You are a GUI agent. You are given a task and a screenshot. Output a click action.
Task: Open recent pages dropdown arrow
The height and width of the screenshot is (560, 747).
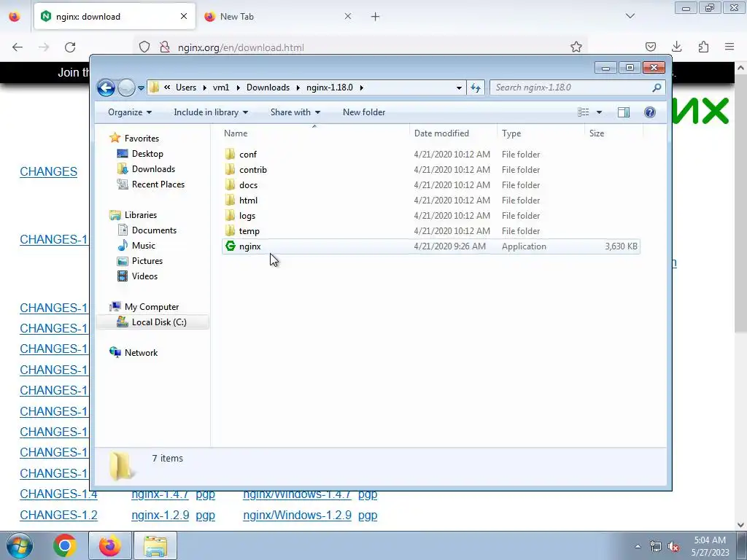[x=141, y=88]
